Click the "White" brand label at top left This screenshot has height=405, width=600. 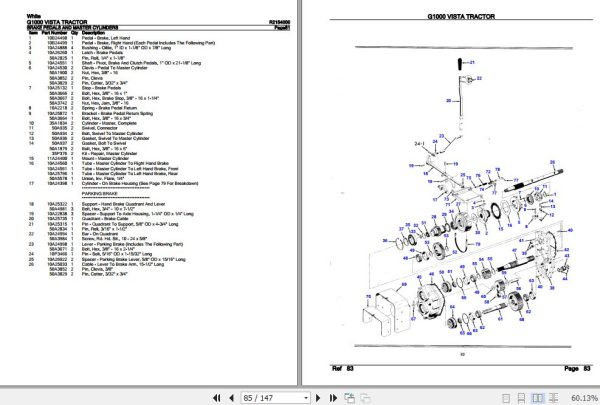pyautogui.click(x=34, y=16)
